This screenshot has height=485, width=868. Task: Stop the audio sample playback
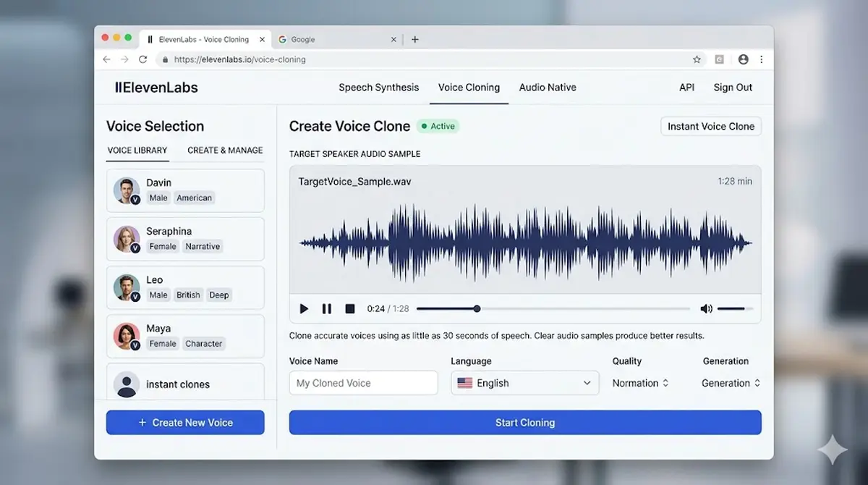click(350, 309)
